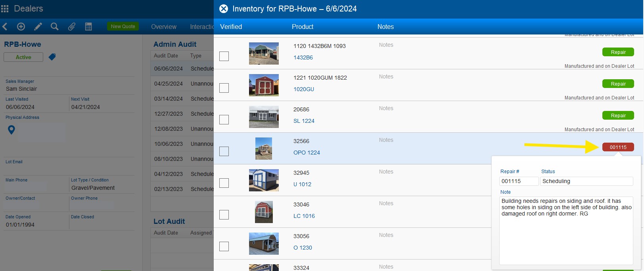Open the thumbnail photo for product 32566

pyautogui.click(x=264, y=149)
